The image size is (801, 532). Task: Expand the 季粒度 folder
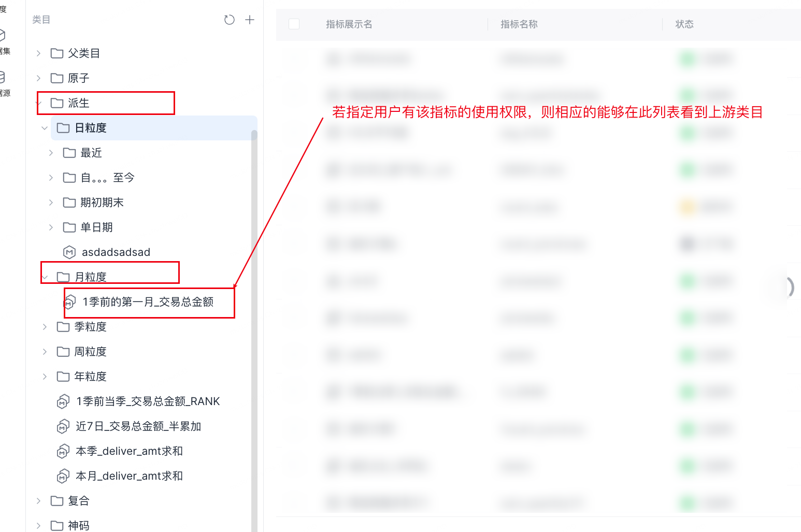click(45, 327)
